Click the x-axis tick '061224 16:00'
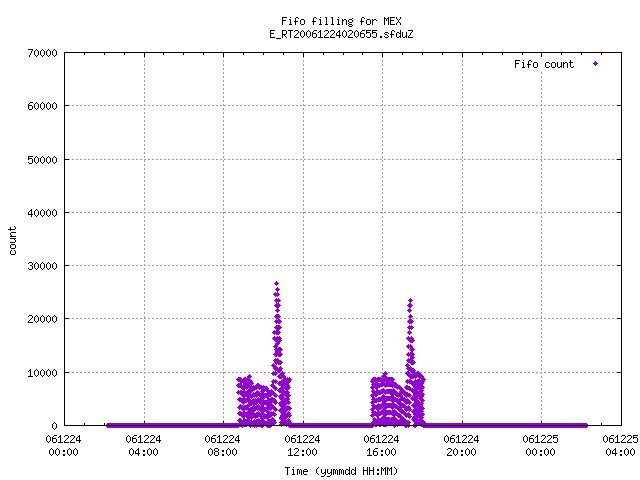Screen dimensions: 640x480 pos(381,446)
